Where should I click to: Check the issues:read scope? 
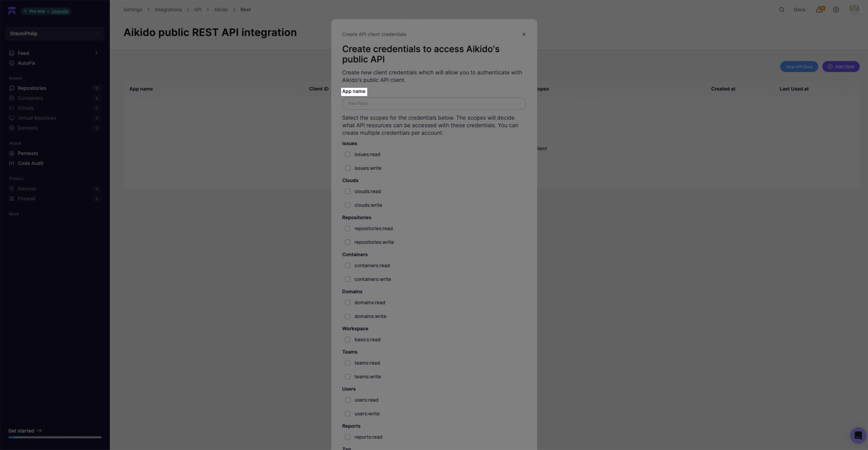click(348, 154)
